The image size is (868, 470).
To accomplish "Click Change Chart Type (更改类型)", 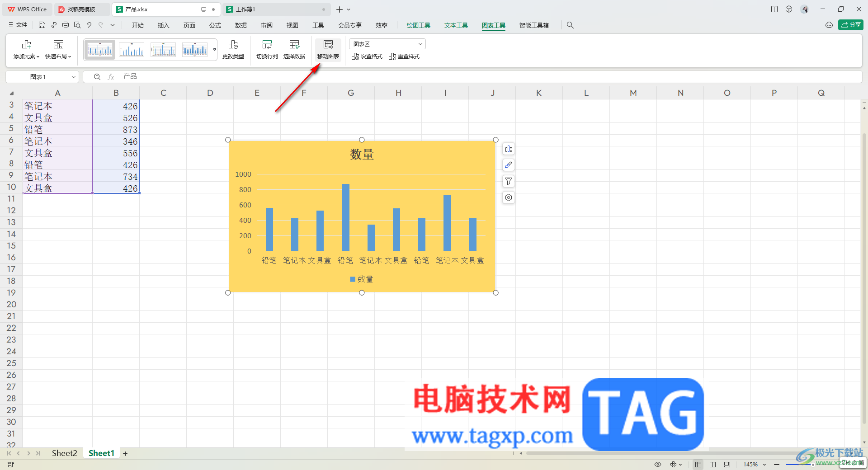I will tap(233, 50).
